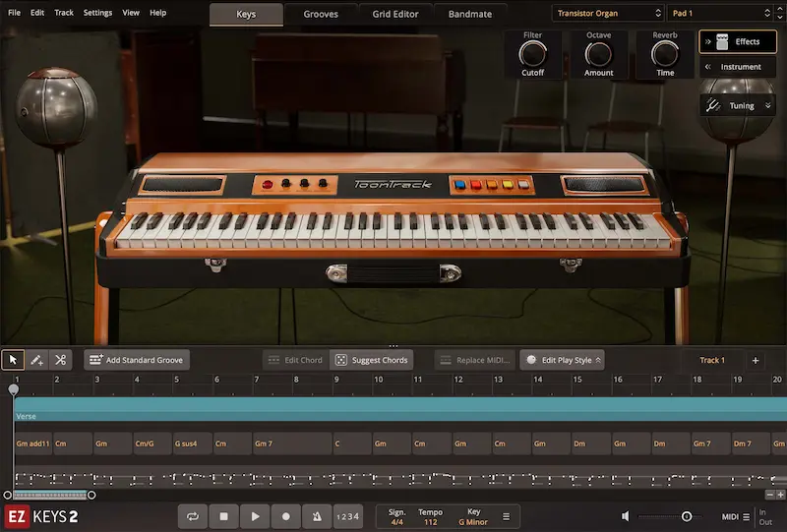Select the G sus4 chord block
The width and height of the screenshot is (787, 532).
coord(192,443)
